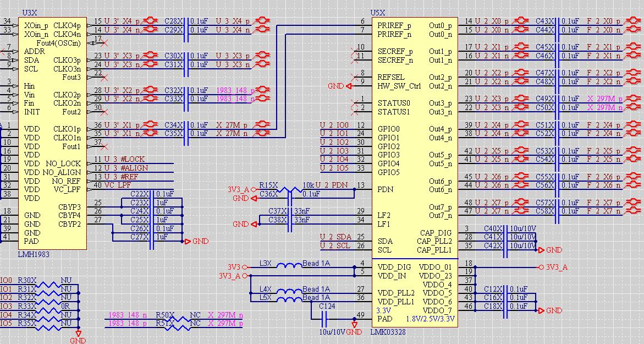
Task: Select the CBYP3 pin name
Action: point(69,207)
